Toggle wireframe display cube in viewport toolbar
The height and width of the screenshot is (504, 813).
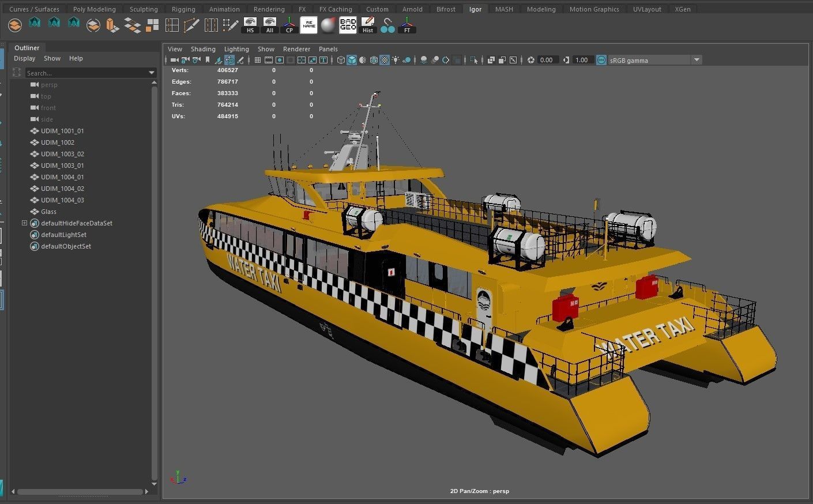tap(341, 60)
